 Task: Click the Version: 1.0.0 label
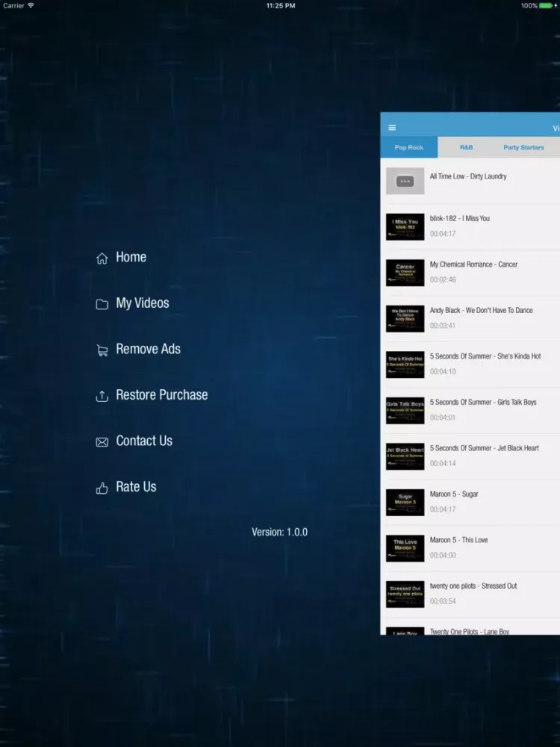pos(279,532)
